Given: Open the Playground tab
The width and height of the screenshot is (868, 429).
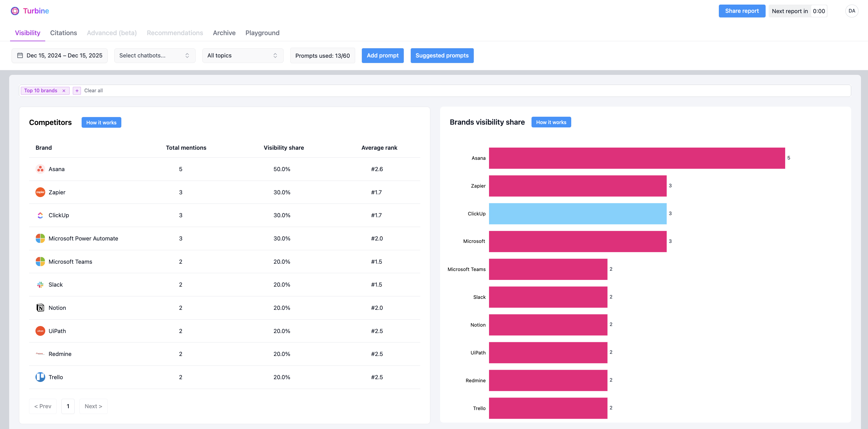Looking at the screenshot, I should tap(262, 33).
